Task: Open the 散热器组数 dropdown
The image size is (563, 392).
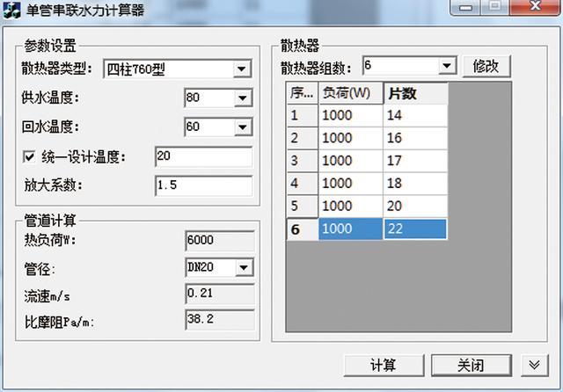Action: (447, 66)
